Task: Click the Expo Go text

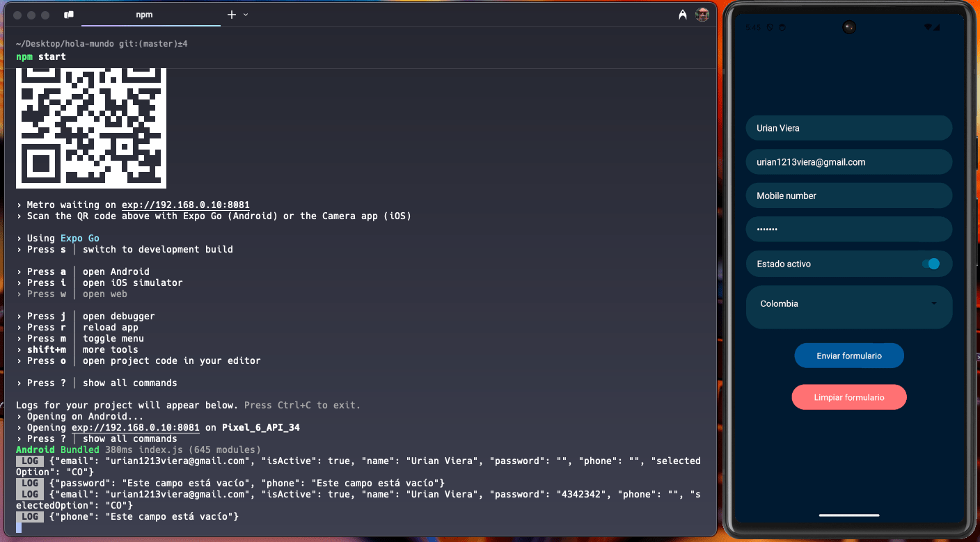Action: point(80,239)
